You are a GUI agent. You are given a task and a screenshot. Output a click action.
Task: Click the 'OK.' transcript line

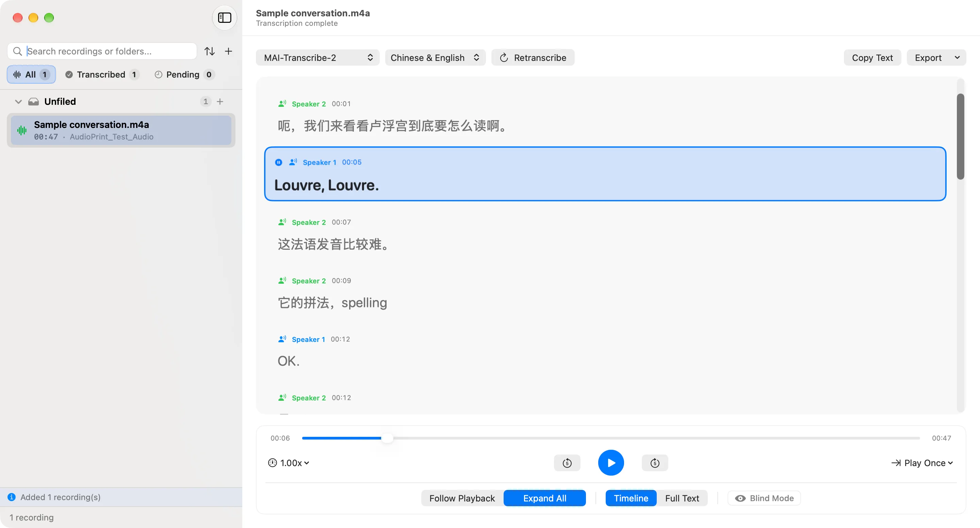(288, 361)
